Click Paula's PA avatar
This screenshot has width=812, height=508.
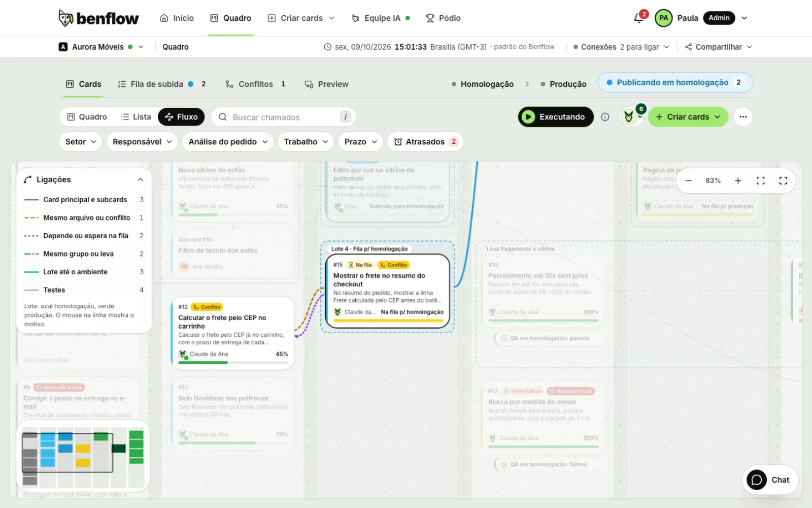(x=663, y=18)
